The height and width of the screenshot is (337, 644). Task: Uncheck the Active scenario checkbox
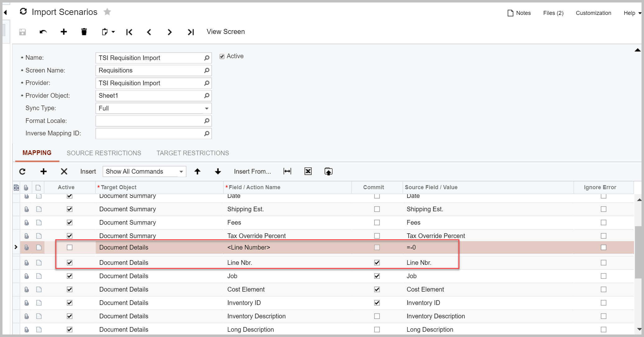click(222, 56)
